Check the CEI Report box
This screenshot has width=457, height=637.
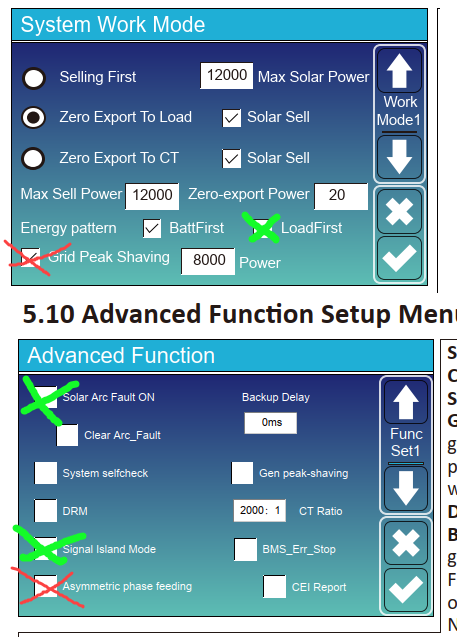[x=275, y=586]
